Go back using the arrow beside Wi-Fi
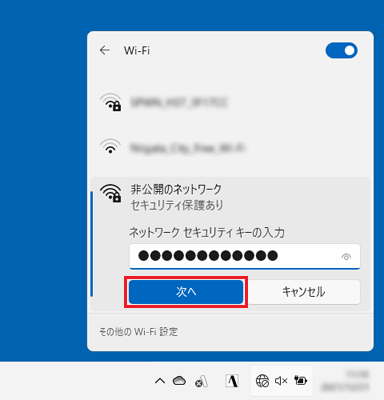384x400 pixels. click(105, 51)
